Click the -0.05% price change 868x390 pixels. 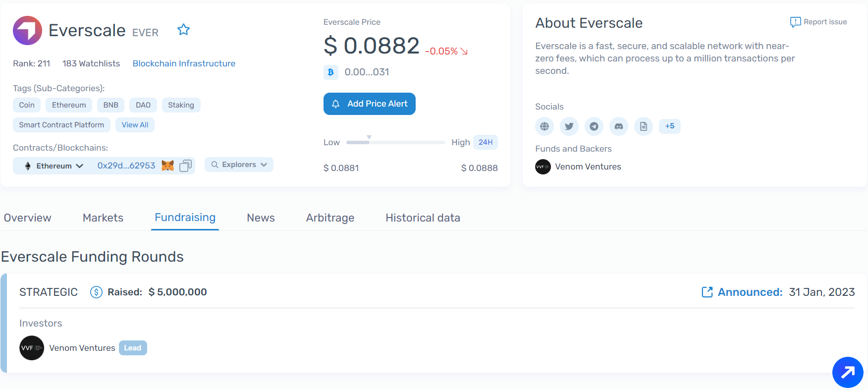click(446, 51)
